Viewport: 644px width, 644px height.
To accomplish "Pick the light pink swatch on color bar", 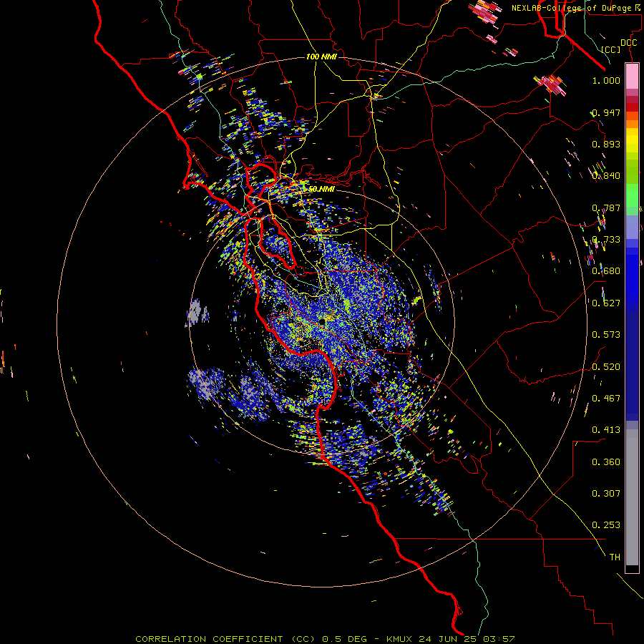I will pos(632,76).
